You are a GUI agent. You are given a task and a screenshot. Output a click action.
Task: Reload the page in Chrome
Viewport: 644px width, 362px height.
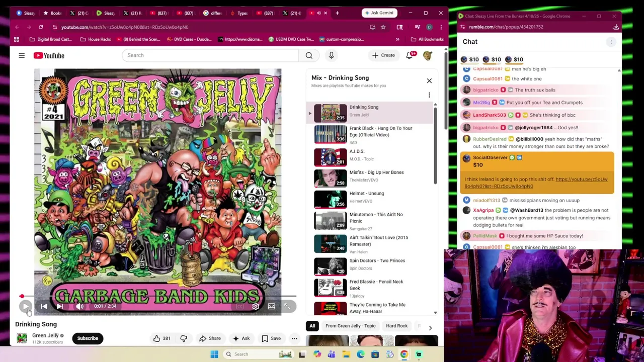41,27
